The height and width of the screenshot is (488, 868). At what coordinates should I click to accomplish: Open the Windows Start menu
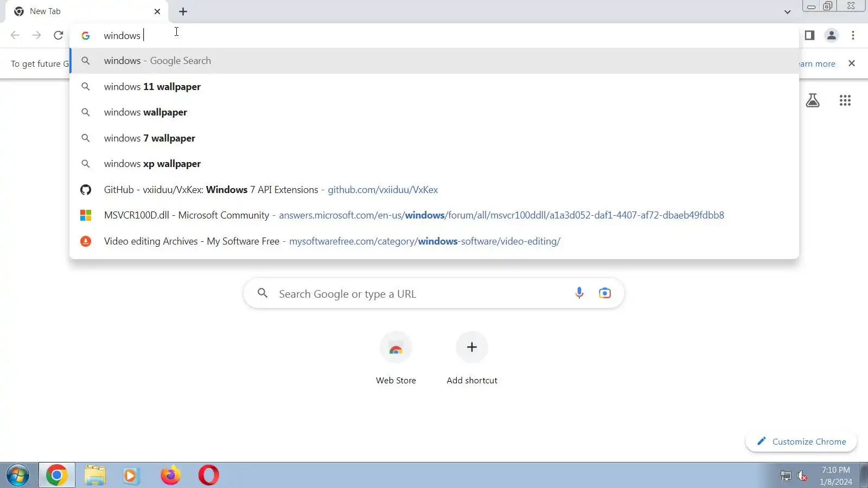[18, 476]
